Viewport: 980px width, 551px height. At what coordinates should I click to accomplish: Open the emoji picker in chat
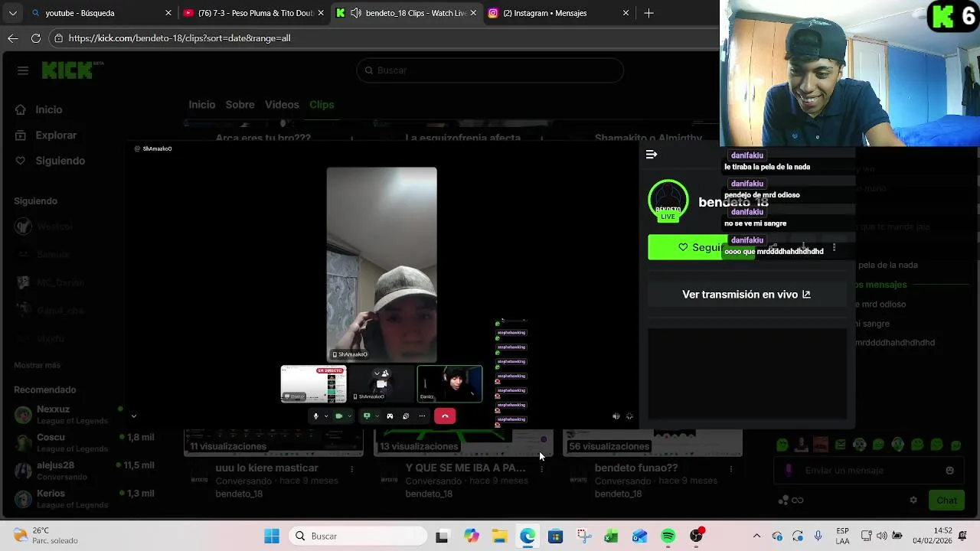(949, 471)
